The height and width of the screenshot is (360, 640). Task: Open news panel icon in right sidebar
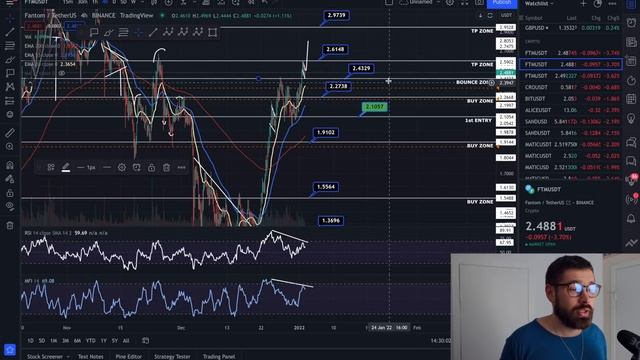[x=631, y=42]
